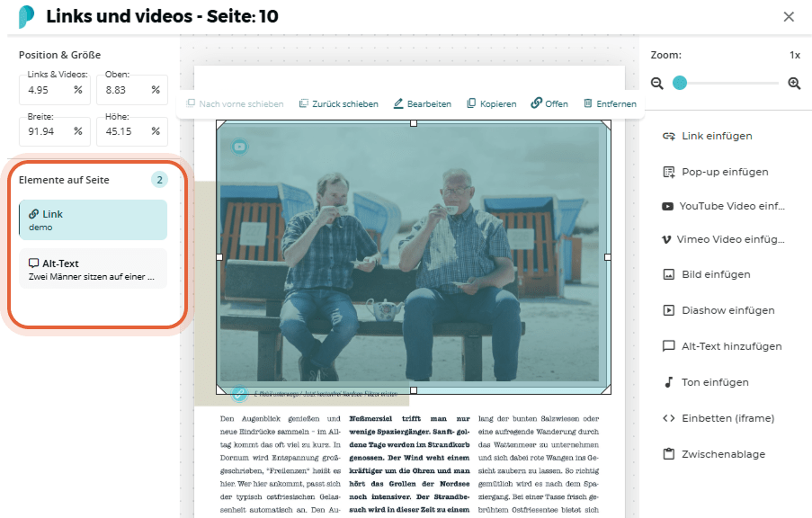Click Bearbeiten in the element toolbar
Screen dimensions: 812x518
(423, 103)
